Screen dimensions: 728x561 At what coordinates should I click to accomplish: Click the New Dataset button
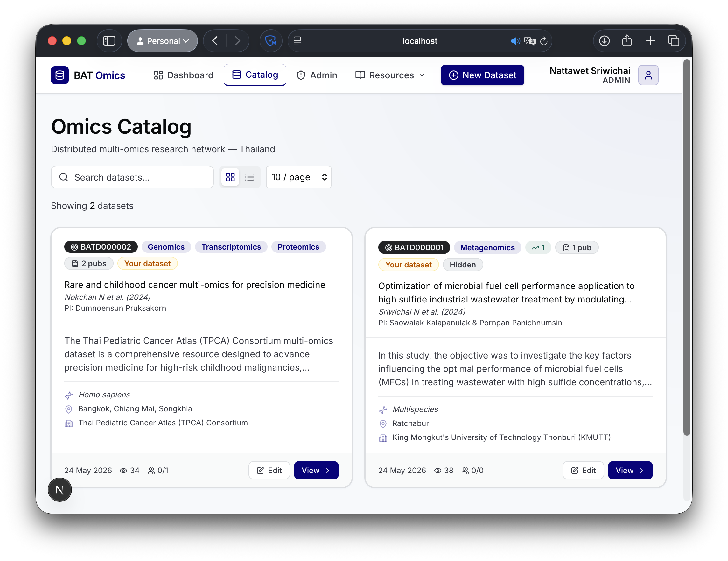click(482, 75)
